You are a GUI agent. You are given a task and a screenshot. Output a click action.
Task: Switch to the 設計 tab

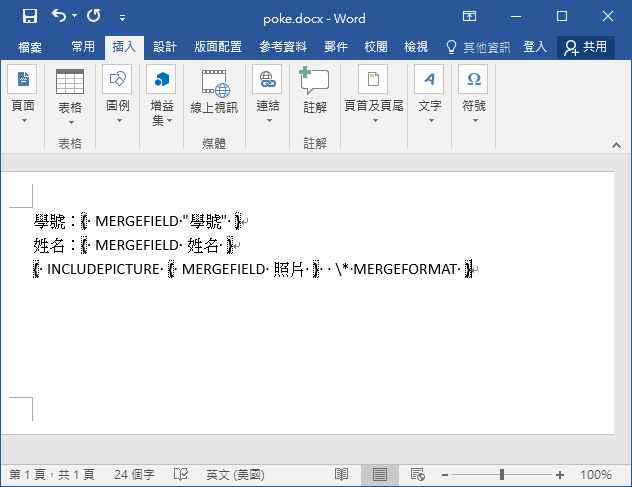click(x=165, y=47)
